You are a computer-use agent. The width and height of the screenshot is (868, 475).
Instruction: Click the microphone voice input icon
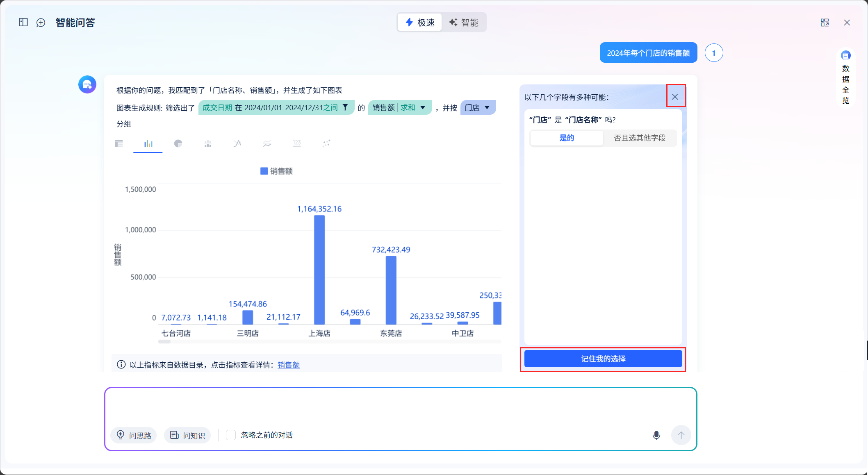click(656, 435)
